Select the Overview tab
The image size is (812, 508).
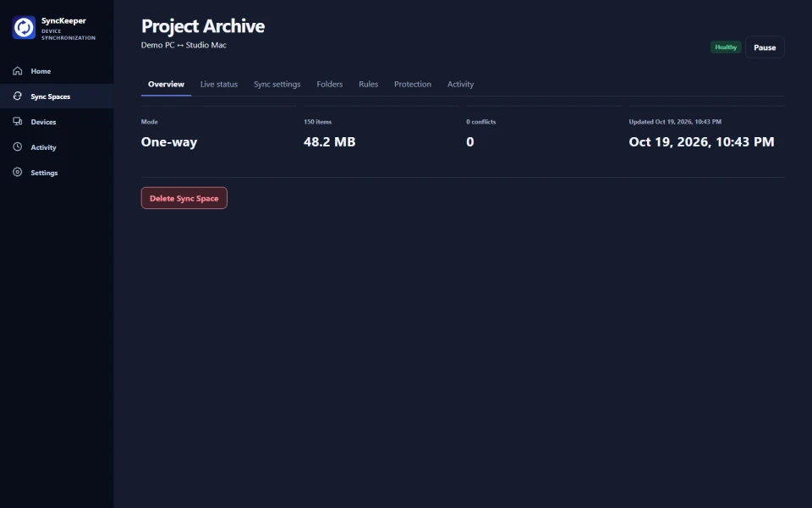167,84
